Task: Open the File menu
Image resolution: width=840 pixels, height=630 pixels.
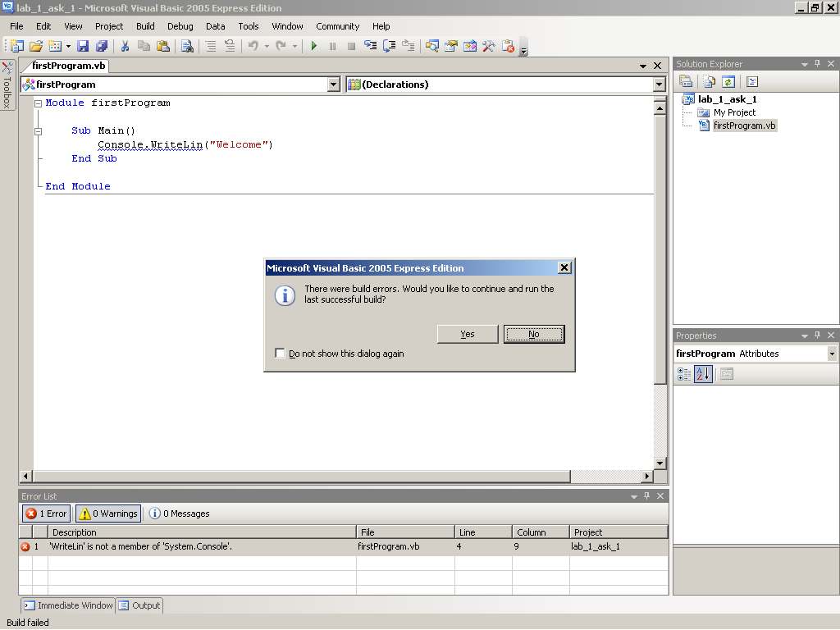Action: pos(16,26)
